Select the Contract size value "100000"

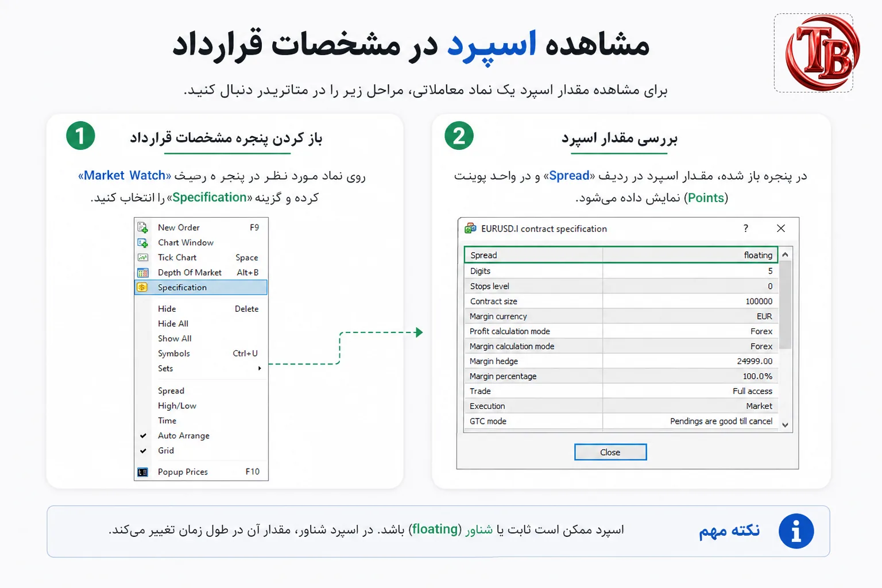click(759, 301)
